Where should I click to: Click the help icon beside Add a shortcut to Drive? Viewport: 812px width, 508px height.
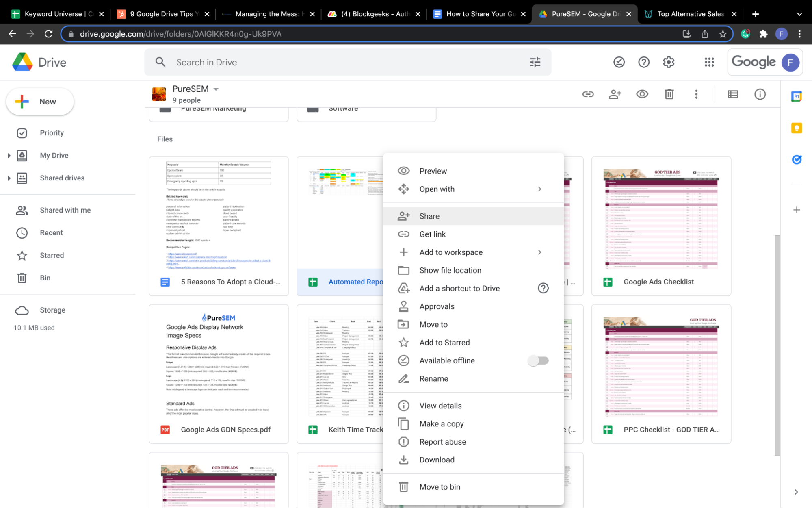coord(543,288)
